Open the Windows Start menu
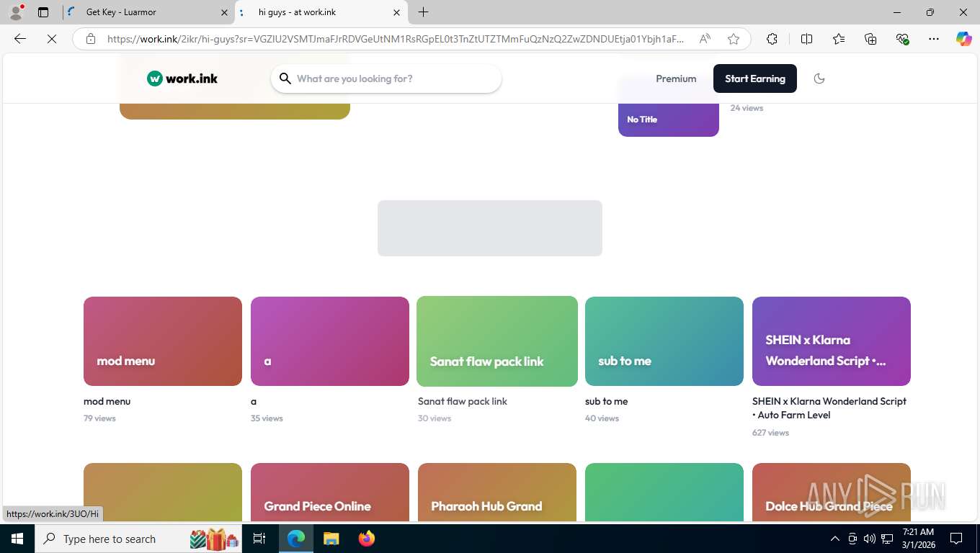 click(x=17, y=539)
